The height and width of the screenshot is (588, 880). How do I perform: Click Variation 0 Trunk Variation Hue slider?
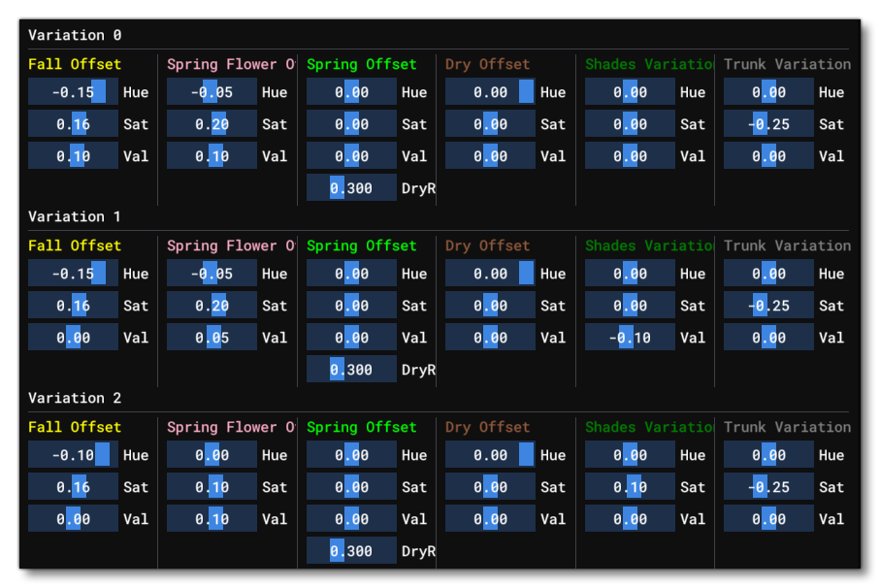[x=768, y=91]
